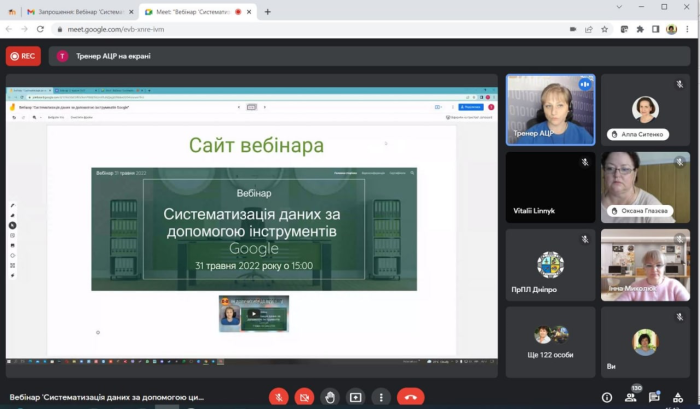Select the eraser tool in Jamboard sidebar
The height and width of the screenshot is (409, 700).
click(x=12, y=216)
